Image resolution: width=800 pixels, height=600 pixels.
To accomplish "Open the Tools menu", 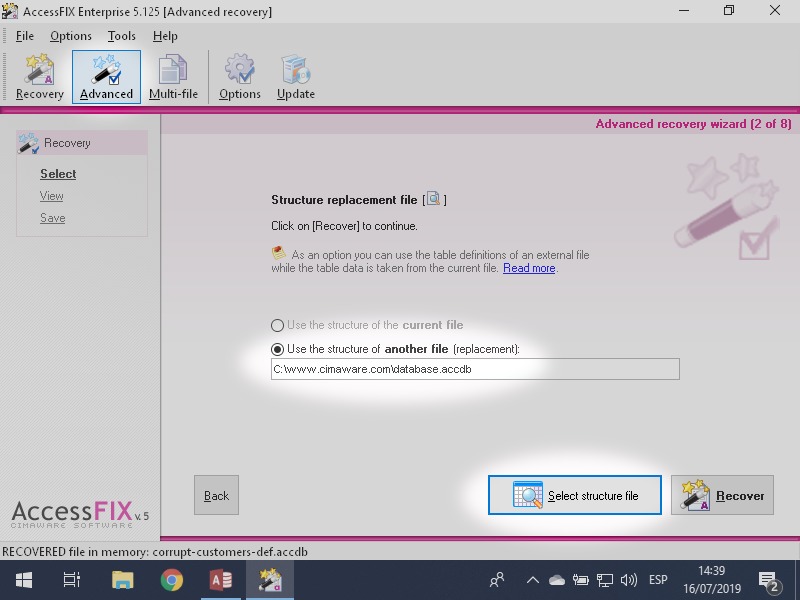I will pos(122,36).
